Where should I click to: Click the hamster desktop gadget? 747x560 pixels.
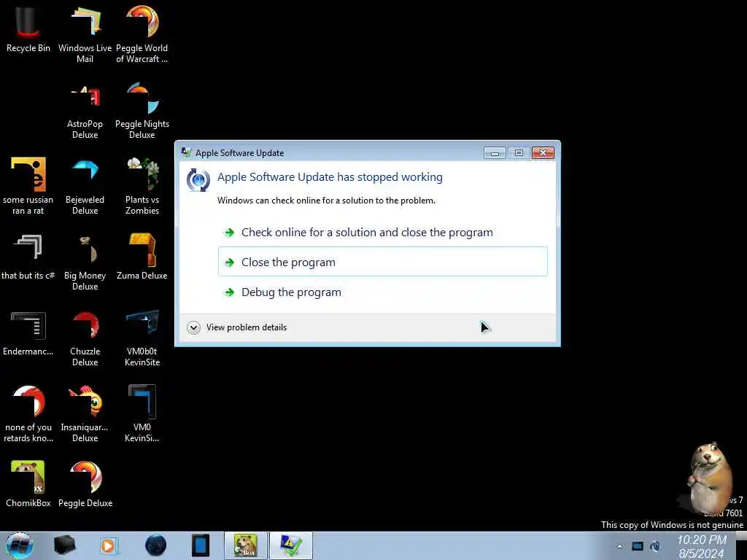point(710,478)
